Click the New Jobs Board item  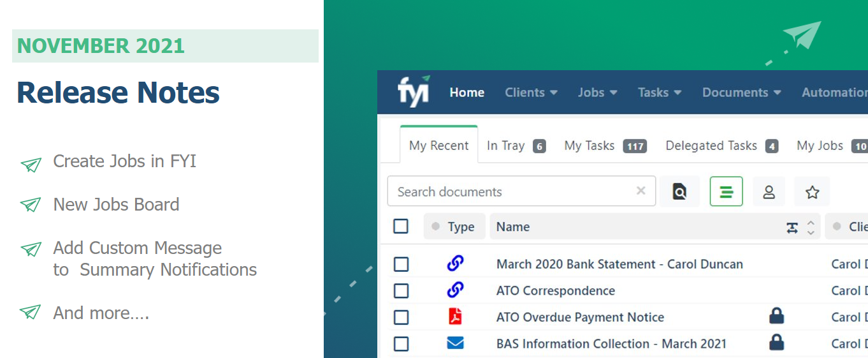point(116,205)
